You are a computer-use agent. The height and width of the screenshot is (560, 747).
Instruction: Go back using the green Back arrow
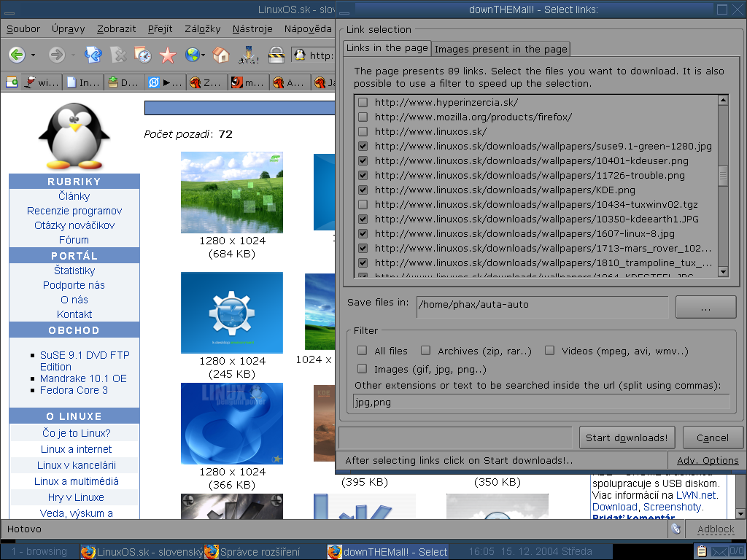point(17,55)
